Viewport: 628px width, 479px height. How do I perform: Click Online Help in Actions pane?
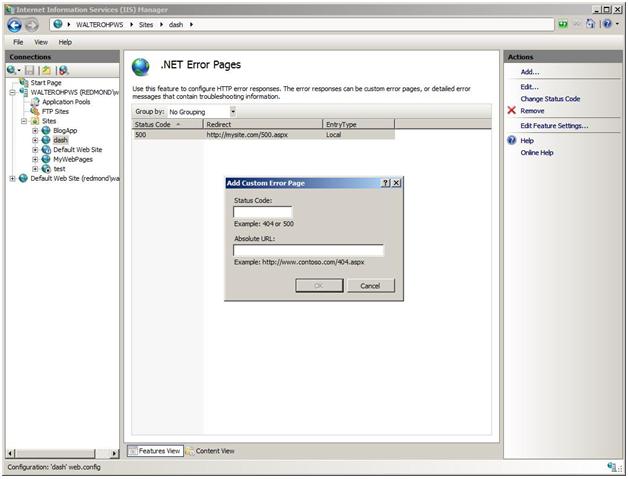click(537, 153)
